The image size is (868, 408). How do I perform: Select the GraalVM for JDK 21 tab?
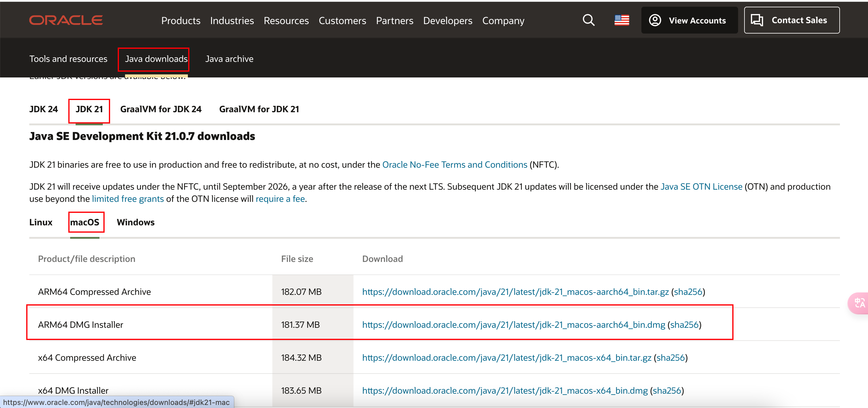(259, 109)
